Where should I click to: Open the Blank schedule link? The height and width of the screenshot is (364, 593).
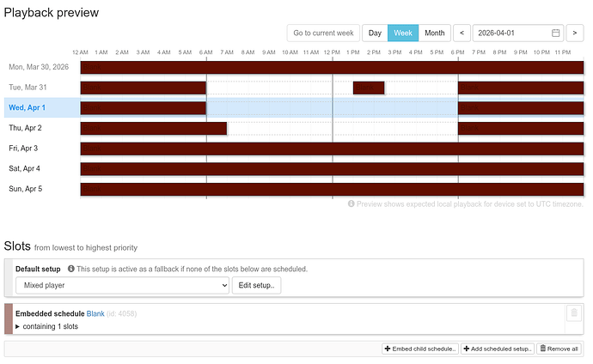(95, 313)
